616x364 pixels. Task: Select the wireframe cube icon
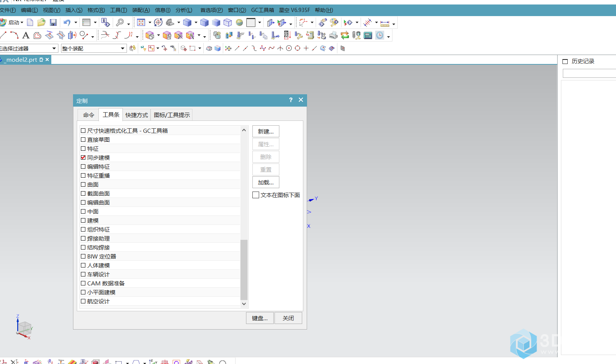click(x=228, y=22)
